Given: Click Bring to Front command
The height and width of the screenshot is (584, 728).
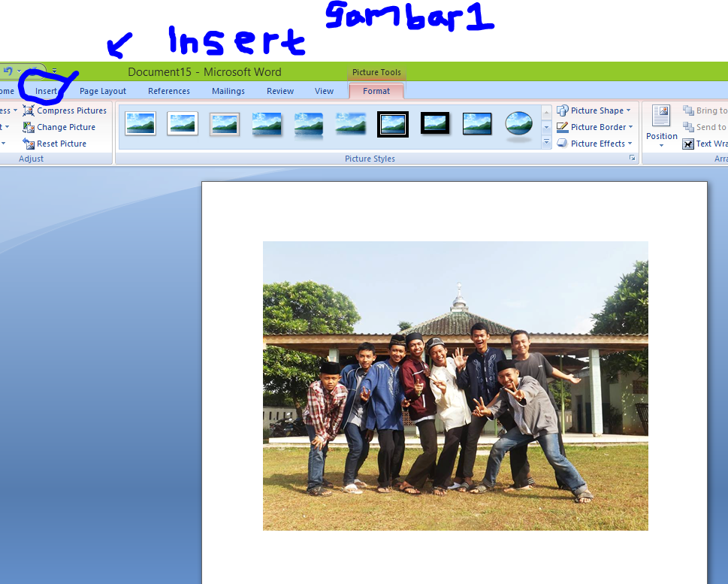Looking at the screenshot, I should coord(705,110).
